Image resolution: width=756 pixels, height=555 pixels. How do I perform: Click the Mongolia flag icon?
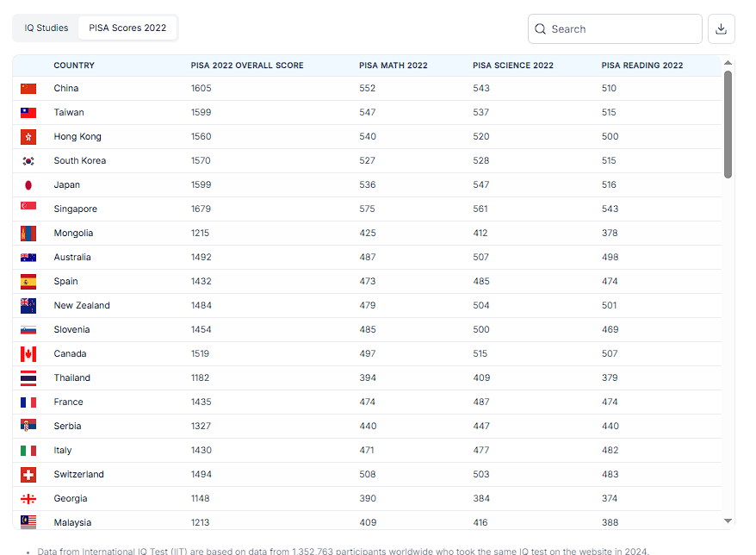pos(28,233)
